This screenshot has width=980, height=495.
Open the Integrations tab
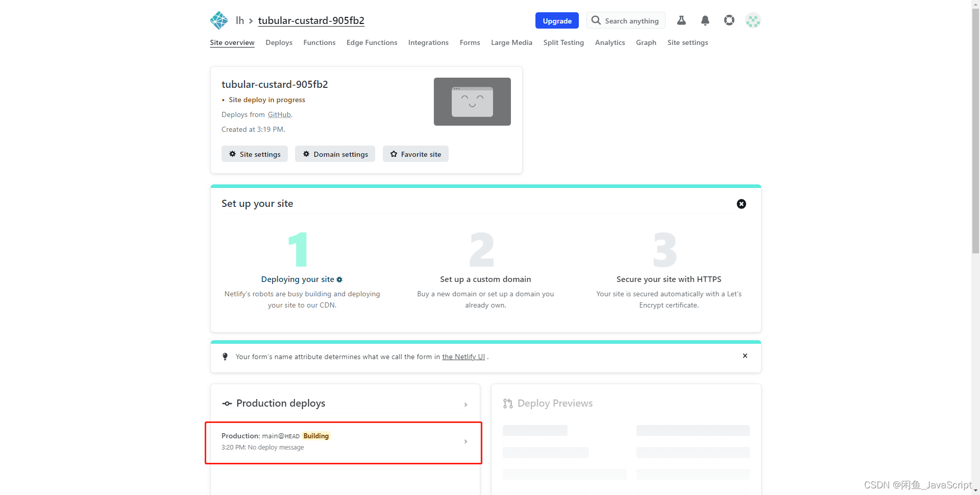coord(428,42)
